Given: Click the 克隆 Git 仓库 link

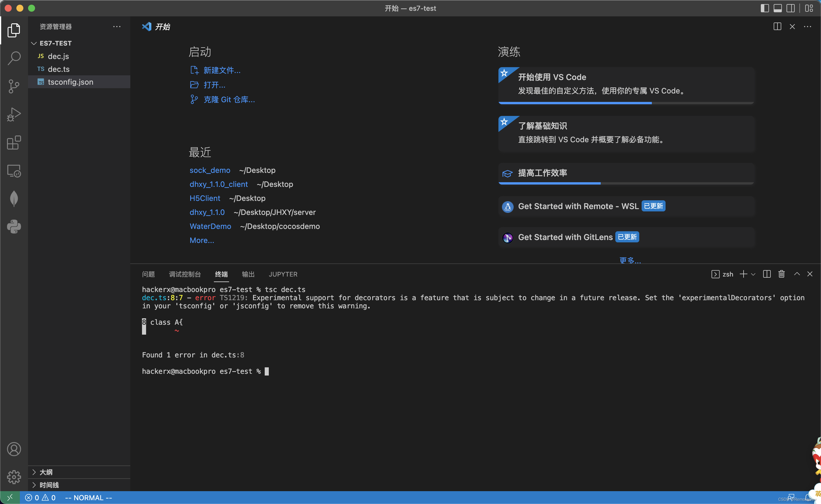Looking at the screenshot, I should 229,100.
